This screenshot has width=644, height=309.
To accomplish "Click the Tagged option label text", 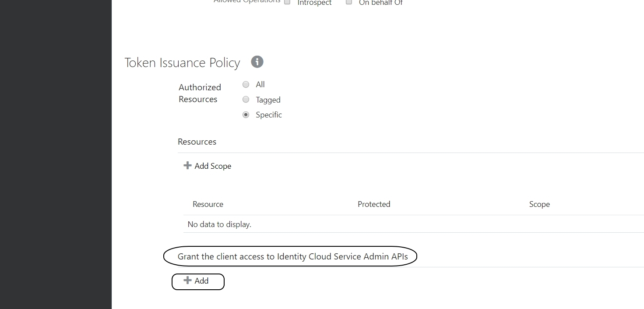I will point(268,100).
